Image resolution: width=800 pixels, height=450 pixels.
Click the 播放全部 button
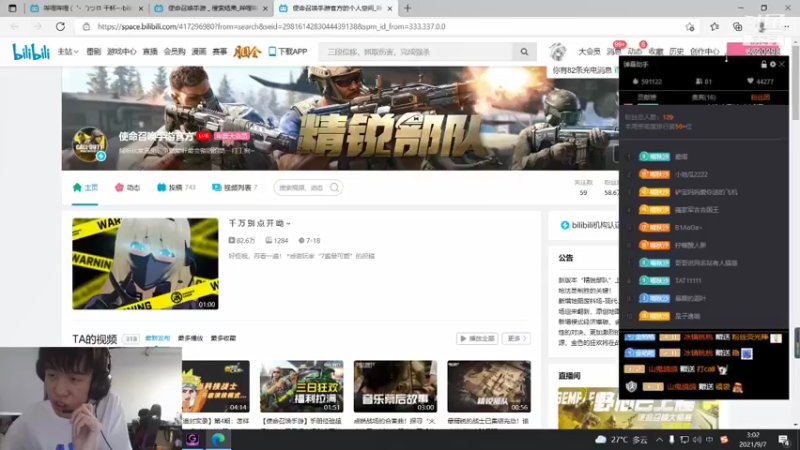pyautogui.click(x=477, y=338)
